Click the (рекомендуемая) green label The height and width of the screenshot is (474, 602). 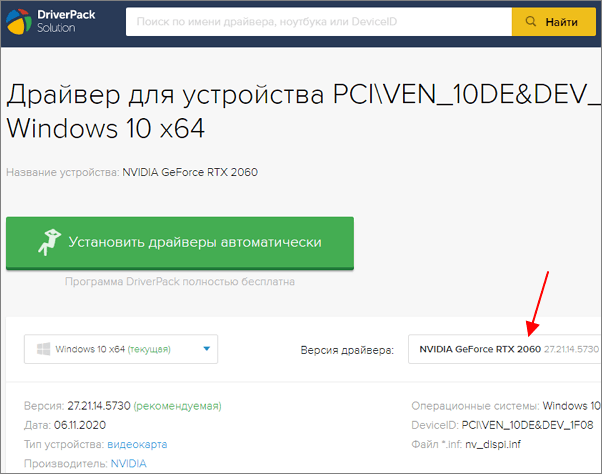click(177, 406)
